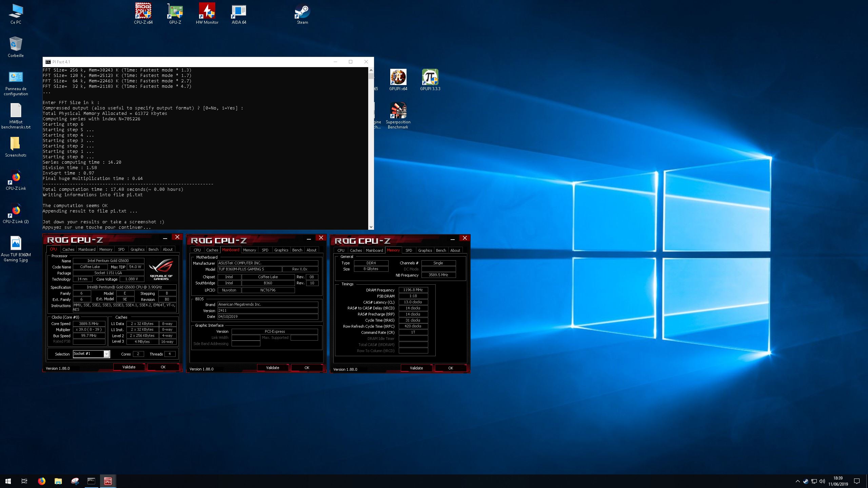Select the Asus TUF B360M Gaming S.jpg file
The width and height of the screenshot is (868, 488).
16,249
